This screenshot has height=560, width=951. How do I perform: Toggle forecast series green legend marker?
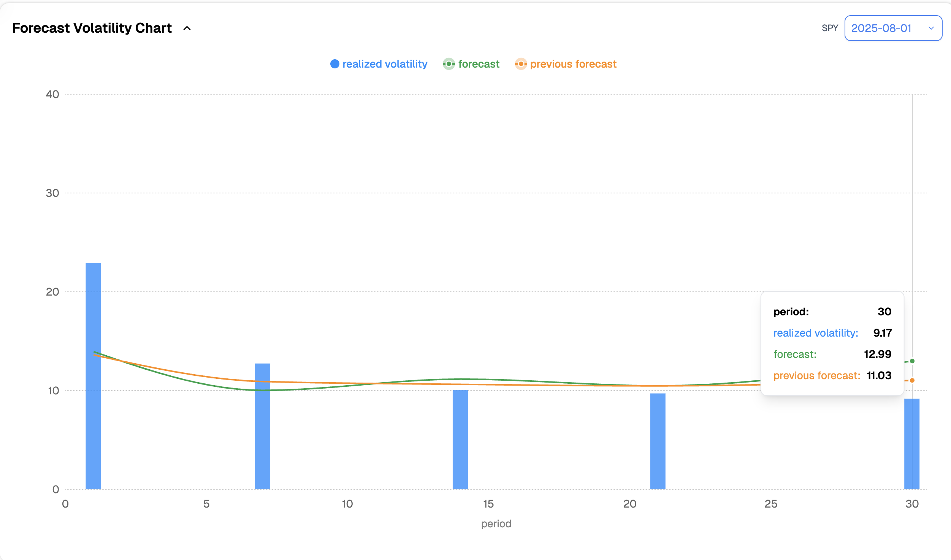click(449, 64)
